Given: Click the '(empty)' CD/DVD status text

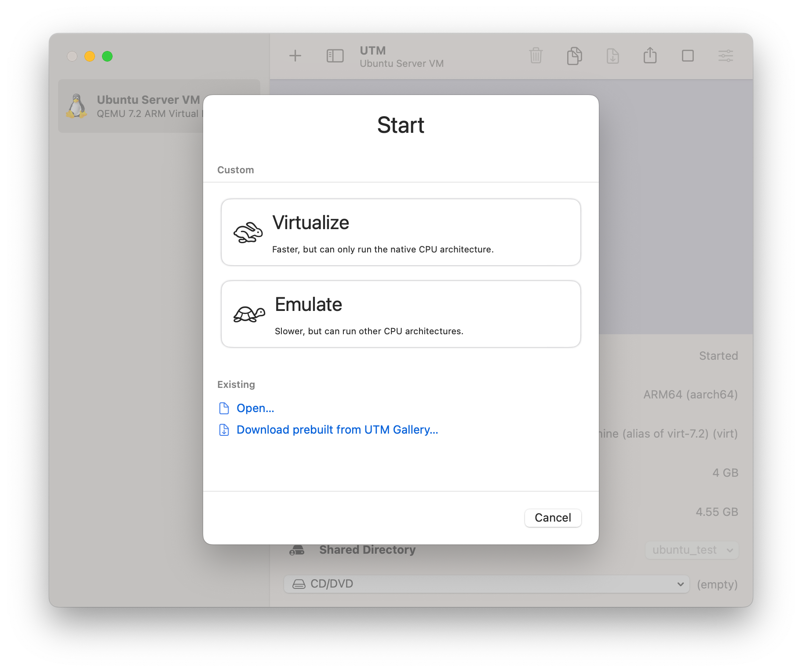Looking at the screenshot, I should pyautogui.click(x=717, y=584).
